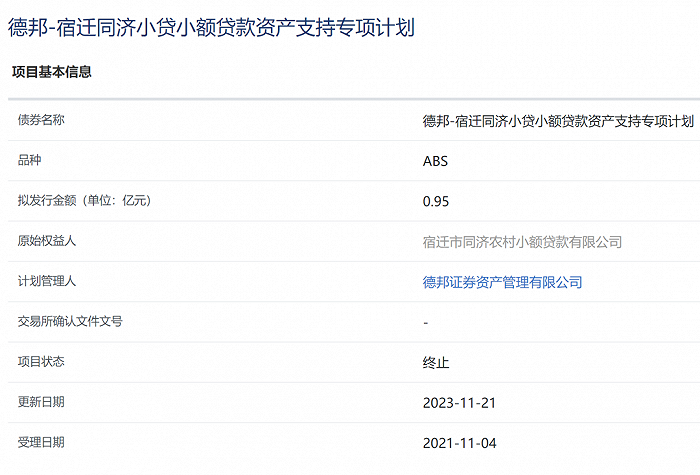
Task: Click the 项目状态 label
Action: pyautogui.click(x=41, y=361)
